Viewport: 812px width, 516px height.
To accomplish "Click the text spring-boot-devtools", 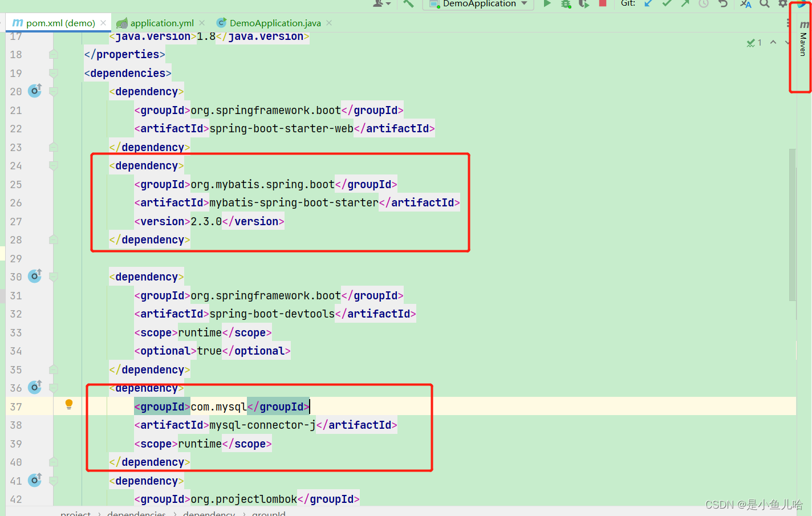I will click(273, 314).
